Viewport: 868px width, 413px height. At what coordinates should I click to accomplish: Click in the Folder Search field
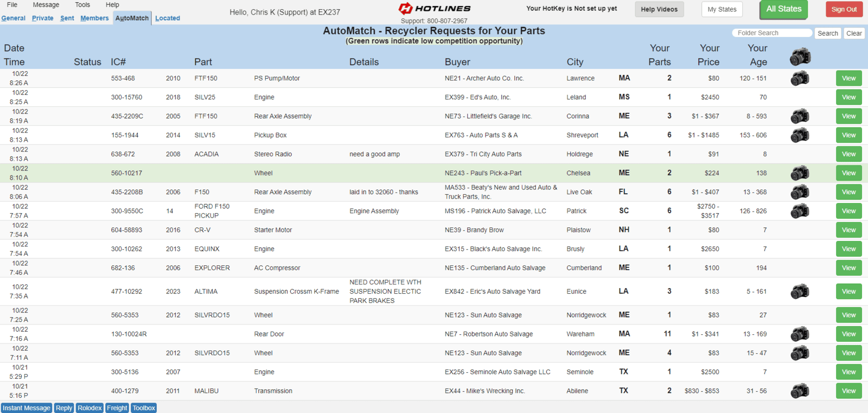772,33
